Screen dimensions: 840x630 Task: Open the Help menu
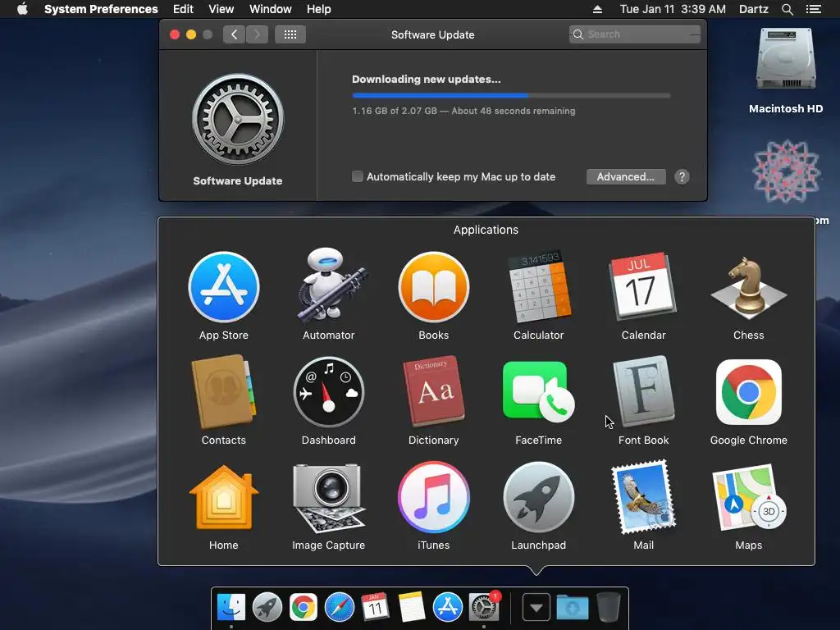pos(319,9)
